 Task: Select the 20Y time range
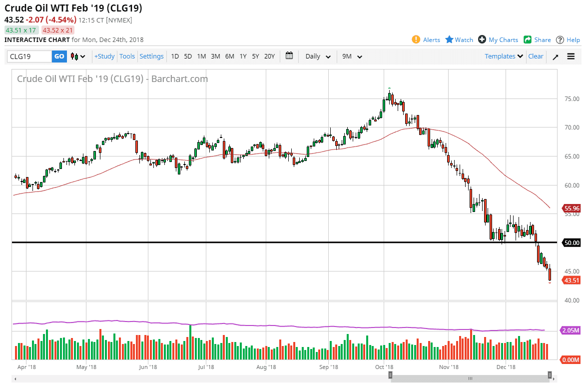click(x=269, y=56)
